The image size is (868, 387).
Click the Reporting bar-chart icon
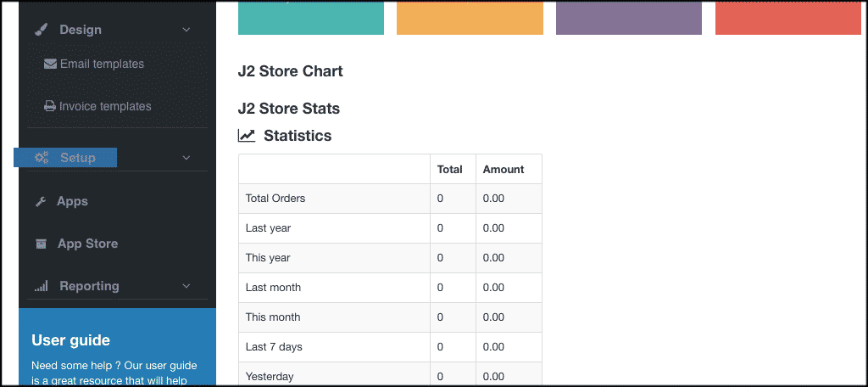[41, 287]
